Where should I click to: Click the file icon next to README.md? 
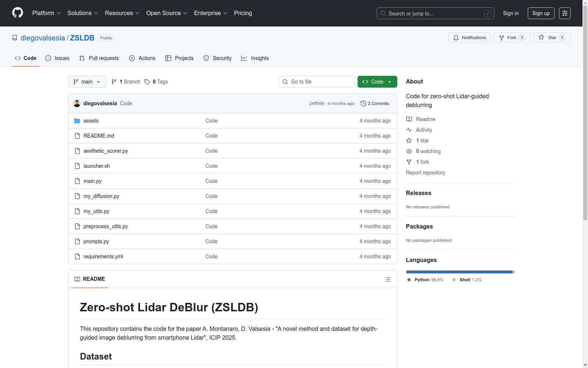click(77, 136)
